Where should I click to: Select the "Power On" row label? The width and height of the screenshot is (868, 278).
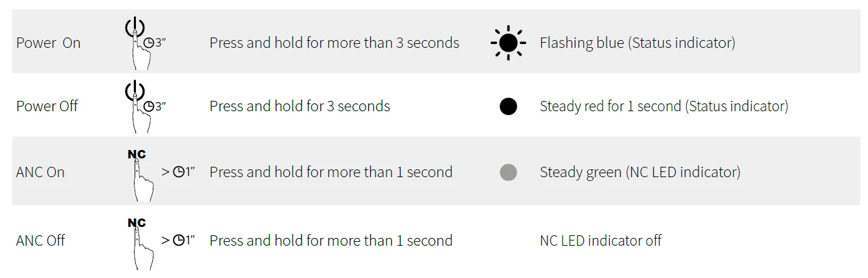click(x=49, y=43)
